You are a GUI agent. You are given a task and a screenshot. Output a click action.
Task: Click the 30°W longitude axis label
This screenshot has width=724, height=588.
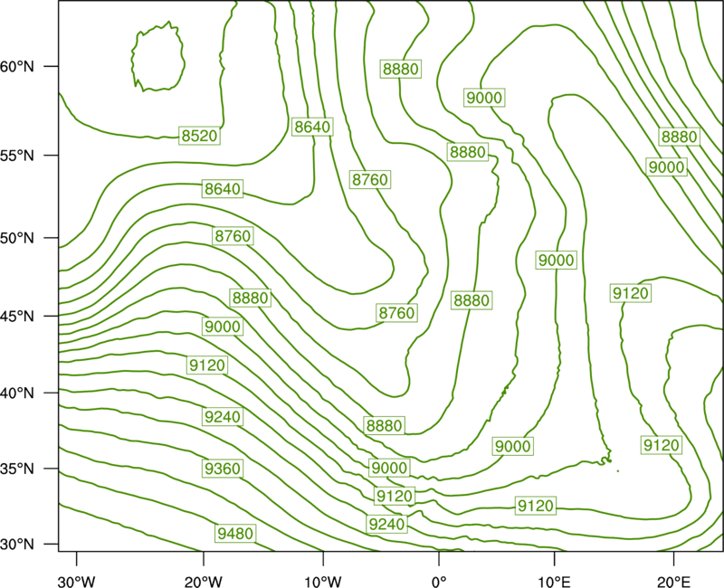pos(76,582)
